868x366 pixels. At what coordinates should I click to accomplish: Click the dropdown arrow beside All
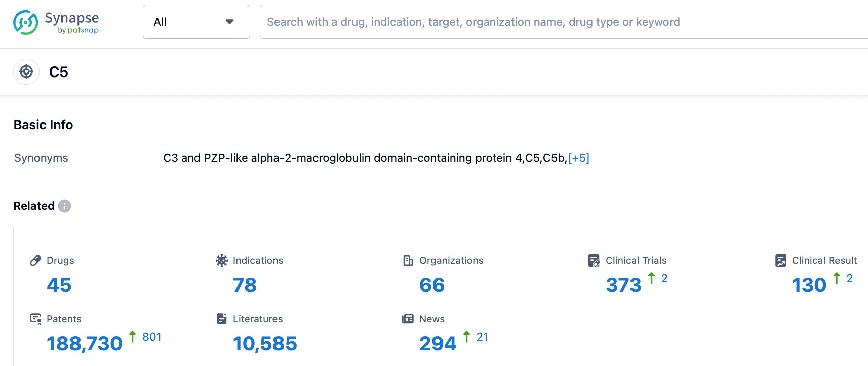pos(229,22)
